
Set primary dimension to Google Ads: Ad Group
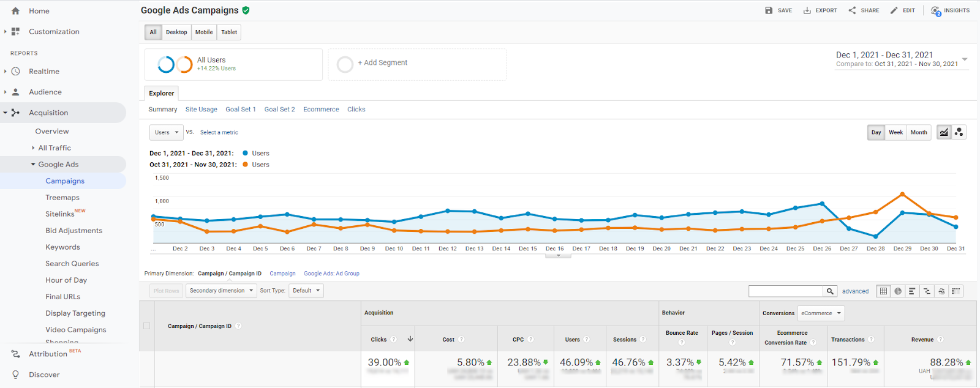331,274
